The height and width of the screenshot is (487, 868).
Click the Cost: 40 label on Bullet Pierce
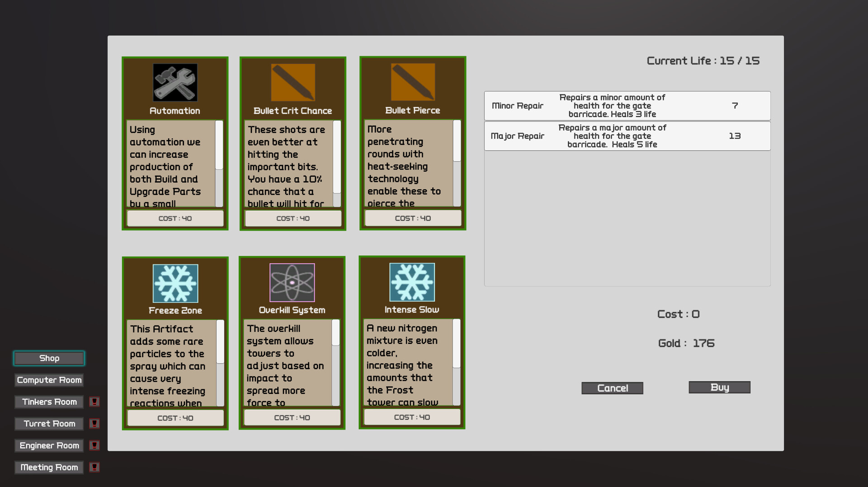[412, 218]
